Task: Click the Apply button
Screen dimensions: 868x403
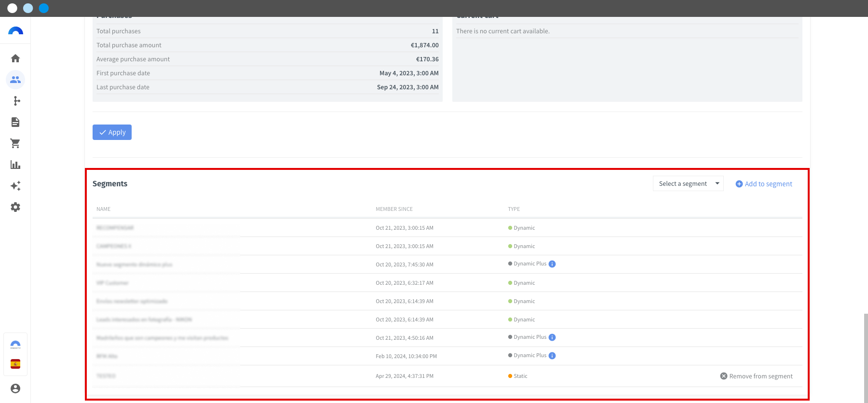Action: (112, 132)
